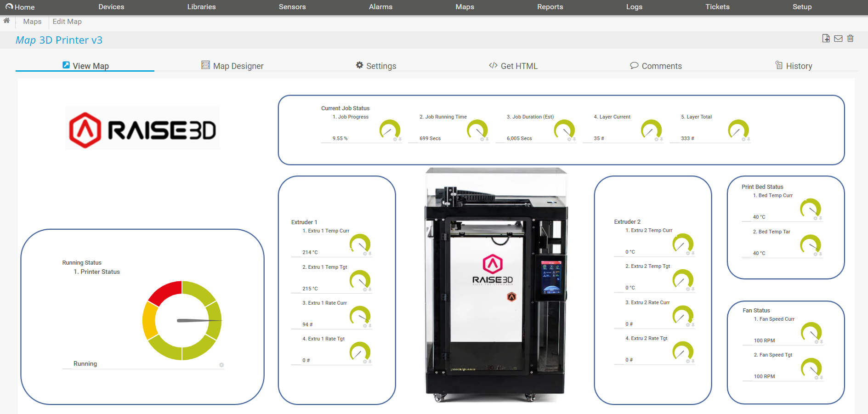Screen dimensions: 868x414
Task: Open the gear icon on Bed Temp Curr gauge
Action: (815, 219)
